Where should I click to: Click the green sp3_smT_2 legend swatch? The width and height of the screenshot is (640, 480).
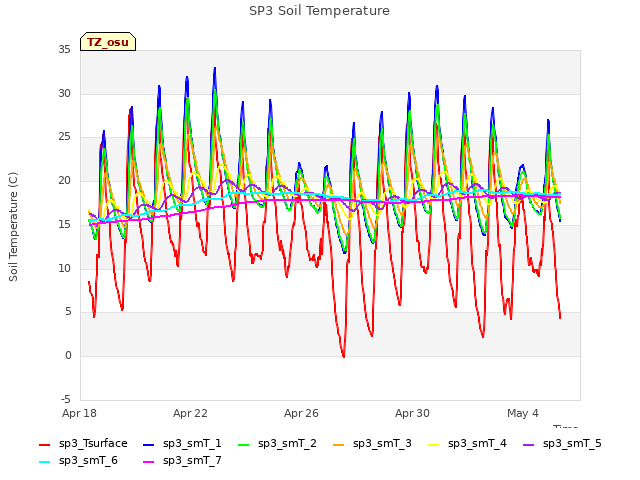[244, 444]
